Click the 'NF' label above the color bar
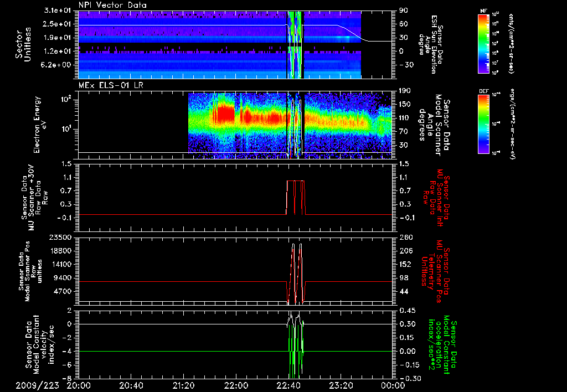This screenshot has height=392, width=567. tap(483, 11)
